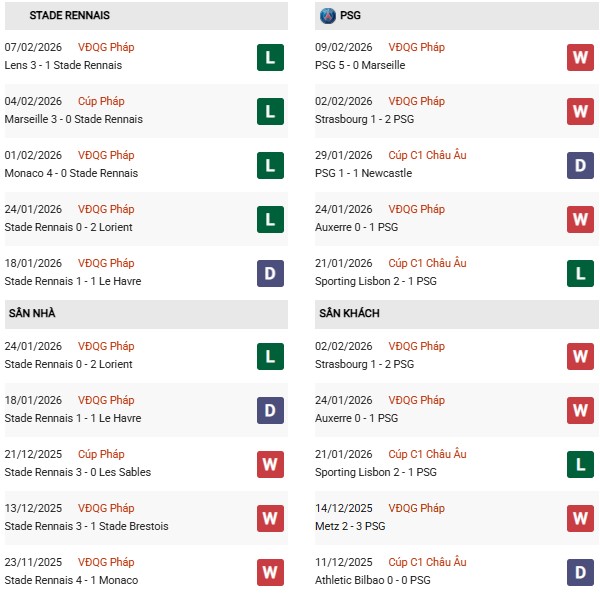Click the W badge for PSG 5-0 Marseille
The image size is (600, 595).
click(580, 57)
